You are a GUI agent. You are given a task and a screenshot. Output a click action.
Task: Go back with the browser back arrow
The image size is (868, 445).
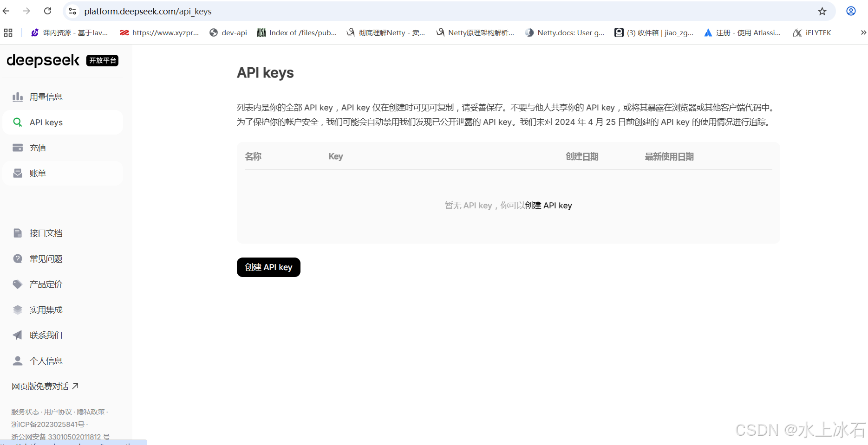7,11
